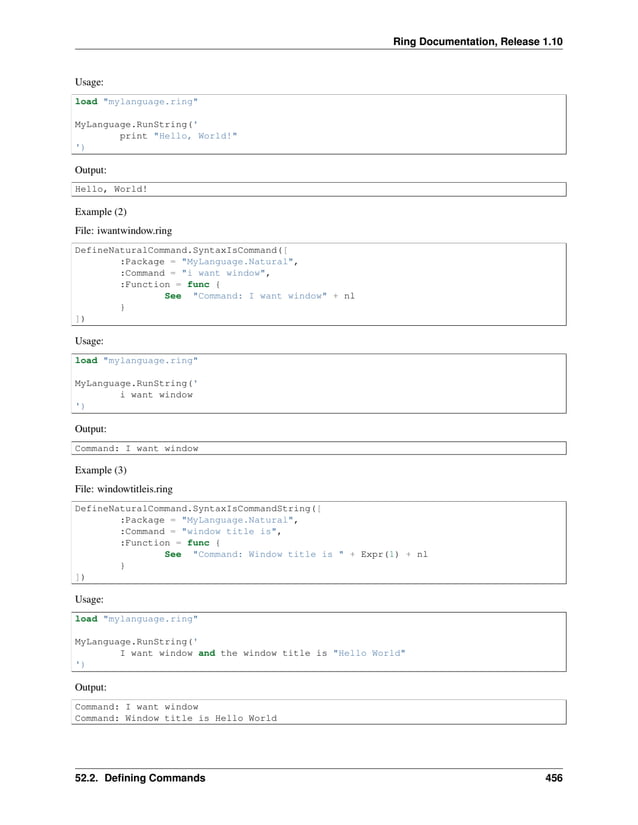Image resolution: width=638 pixels, height=825 pixels.
Task: Click the bold and keyword in the usage code
Action: 207,652
